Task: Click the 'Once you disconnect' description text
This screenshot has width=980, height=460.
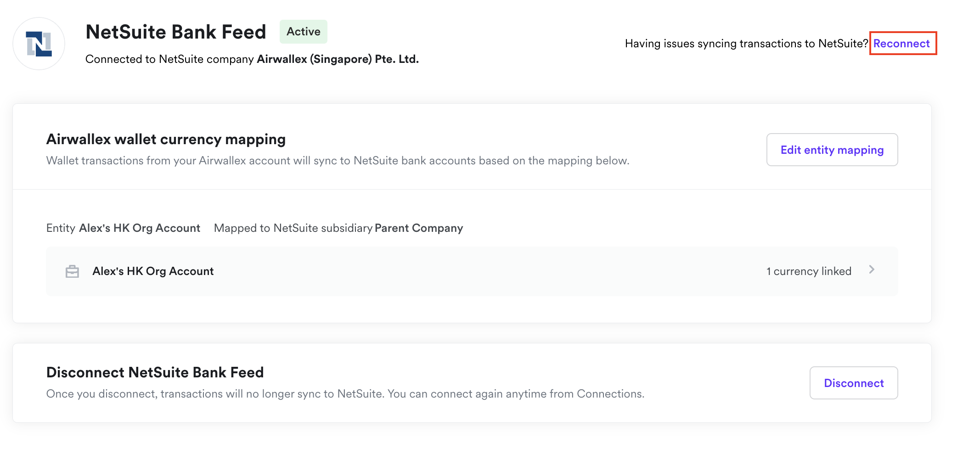Action: [x=345, y=394]
